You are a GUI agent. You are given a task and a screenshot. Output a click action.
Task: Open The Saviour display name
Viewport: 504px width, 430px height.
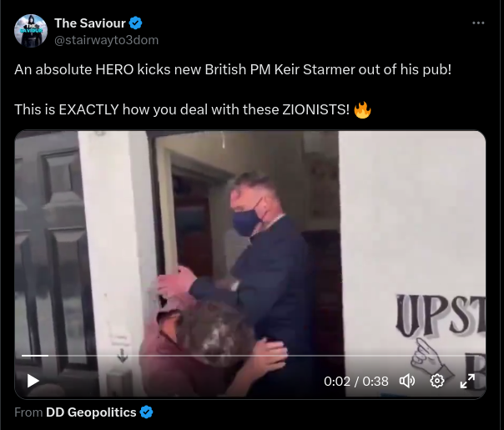pos(89,23)
